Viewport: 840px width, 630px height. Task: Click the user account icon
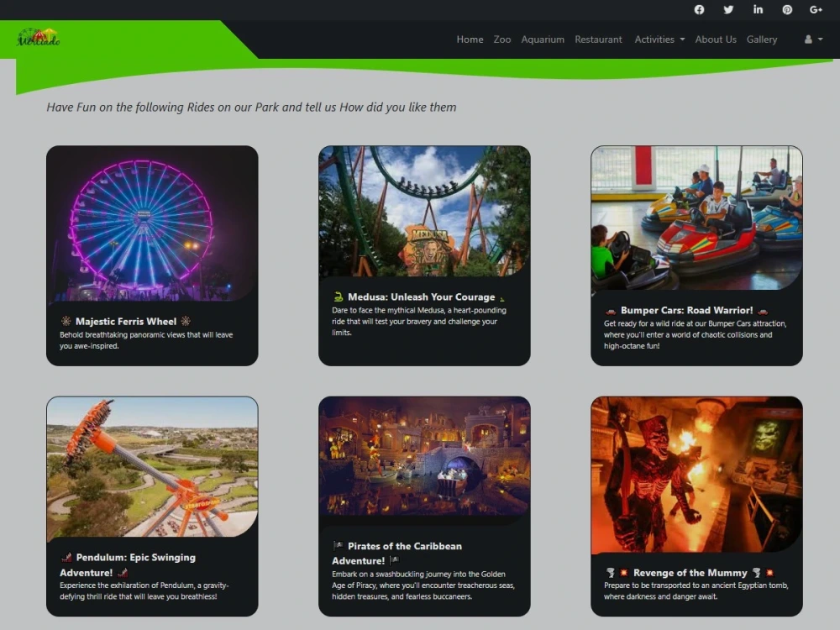(x=808, y=39)
